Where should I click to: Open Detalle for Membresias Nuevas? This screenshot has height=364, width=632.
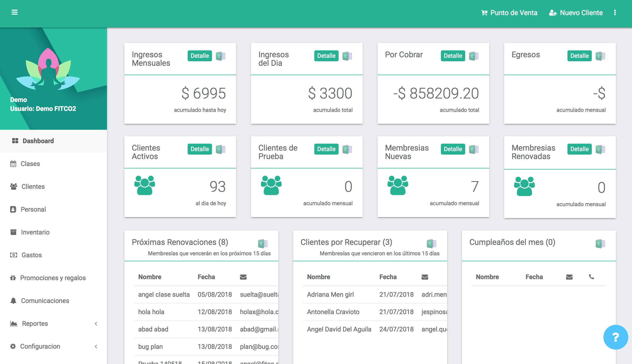[x=453, y=149]
